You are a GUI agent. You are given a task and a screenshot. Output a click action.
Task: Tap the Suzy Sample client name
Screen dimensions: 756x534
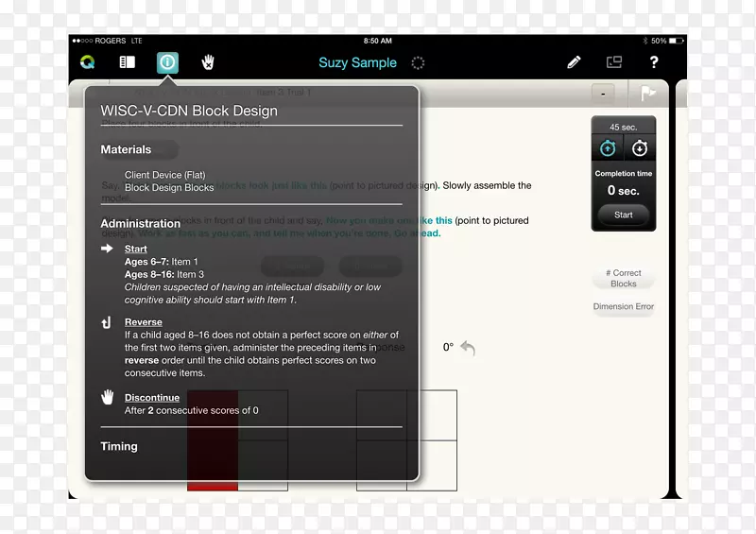358,62
